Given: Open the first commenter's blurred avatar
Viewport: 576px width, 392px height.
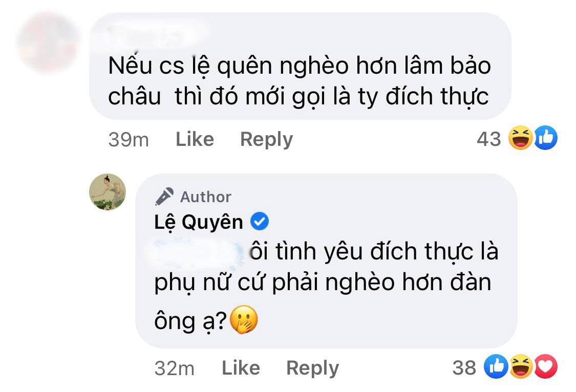Looking at the screenshot, I should (x=47, y=42).
